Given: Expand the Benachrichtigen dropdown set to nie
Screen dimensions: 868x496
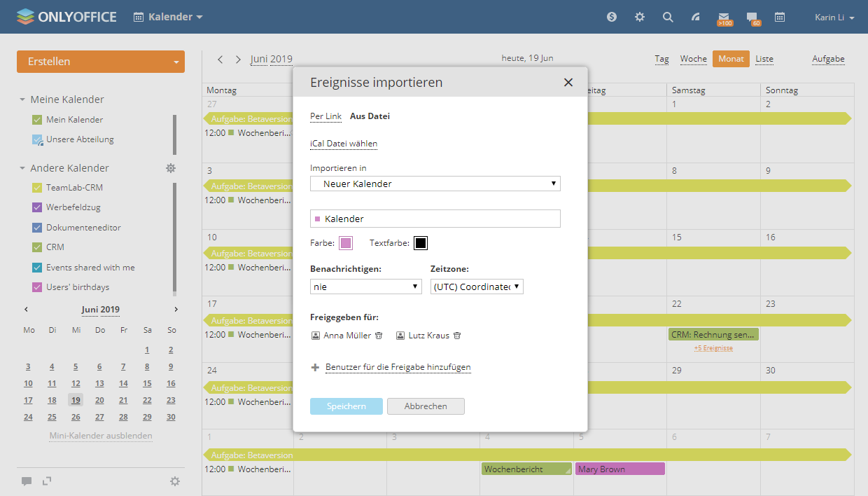Looking at the screenshot, I should [365, 287].
